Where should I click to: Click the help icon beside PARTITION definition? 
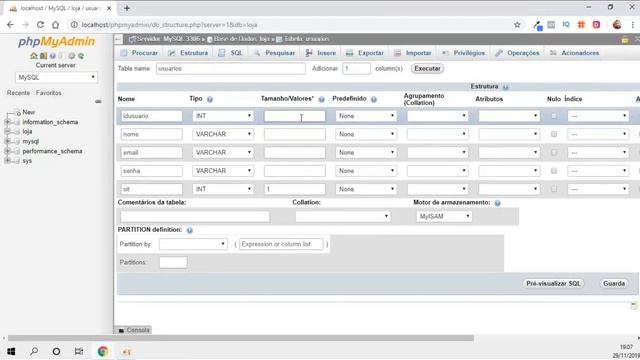pyautogui.click(x=190, y=230)
